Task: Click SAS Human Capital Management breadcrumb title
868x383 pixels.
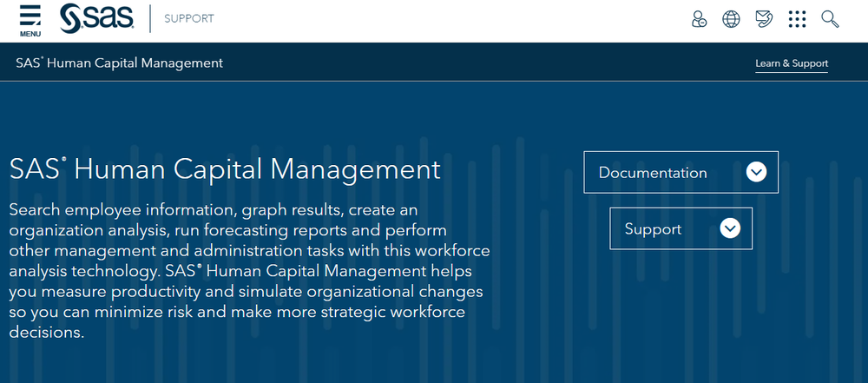Action: (119, 63)
